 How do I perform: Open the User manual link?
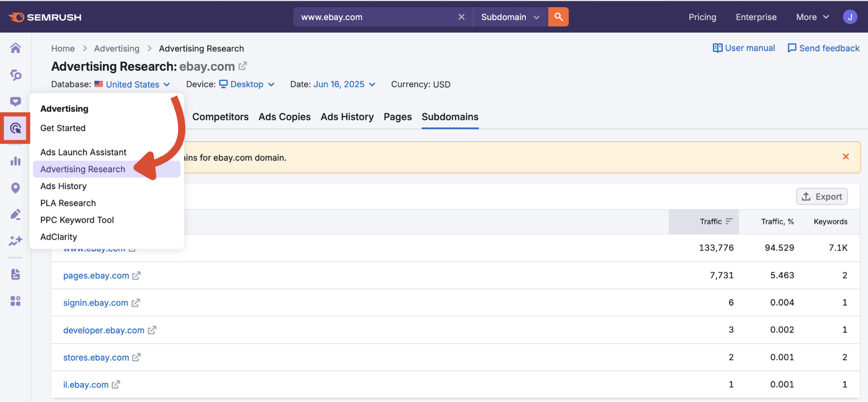(x=743, y=48)
